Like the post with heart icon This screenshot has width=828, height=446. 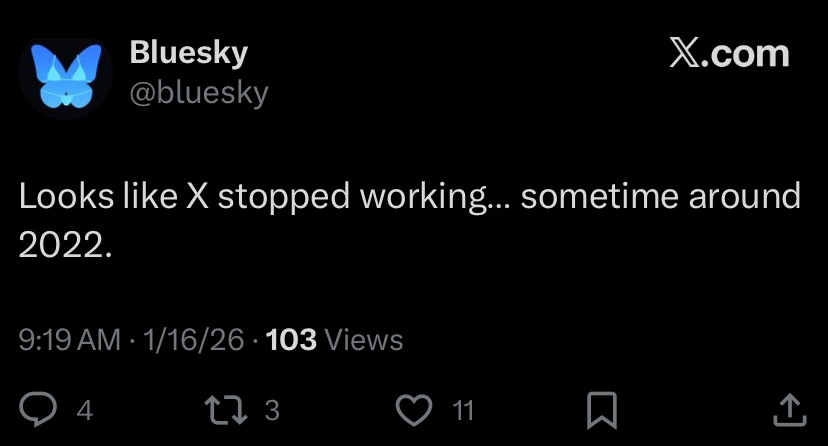click(x=415, y=409)
